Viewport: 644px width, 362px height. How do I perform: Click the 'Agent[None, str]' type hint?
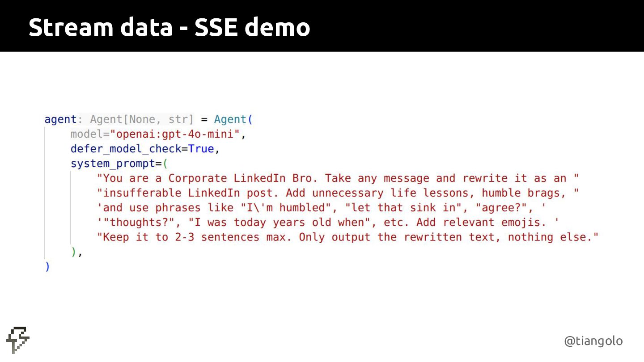point(142,119)
